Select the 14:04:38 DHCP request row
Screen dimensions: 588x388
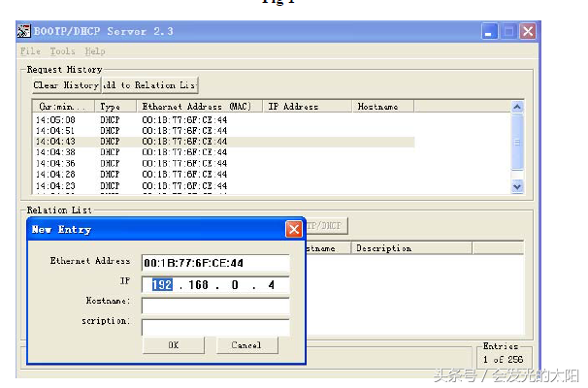[x=224, y=152]
